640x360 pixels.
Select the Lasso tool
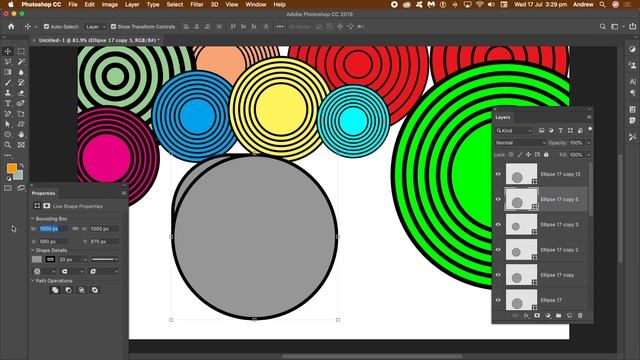click(8, 62)
